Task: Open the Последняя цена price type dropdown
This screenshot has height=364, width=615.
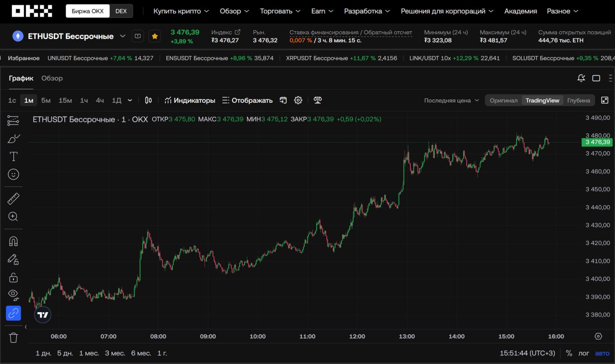Action: pyautogui.click(x=452, y=100)
